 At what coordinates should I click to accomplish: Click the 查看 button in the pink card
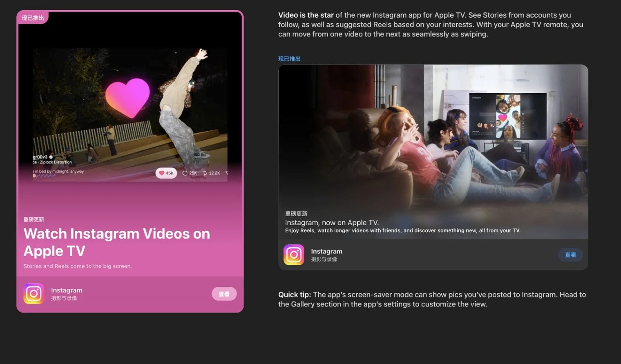(x=224, y=294)
